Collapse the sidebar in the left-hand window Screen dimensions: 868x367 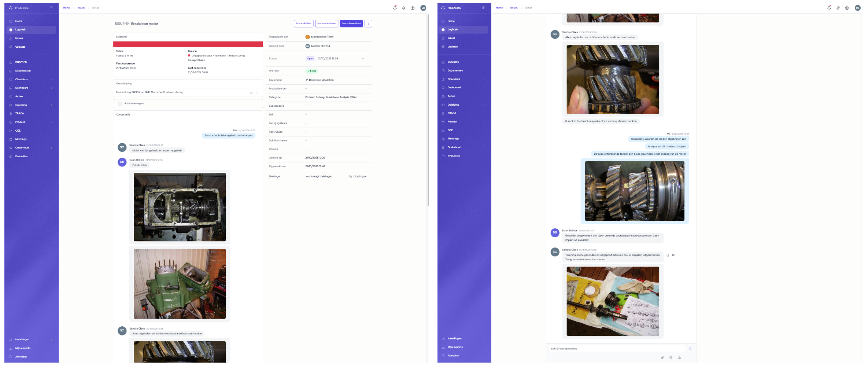(x=51, y=8)
